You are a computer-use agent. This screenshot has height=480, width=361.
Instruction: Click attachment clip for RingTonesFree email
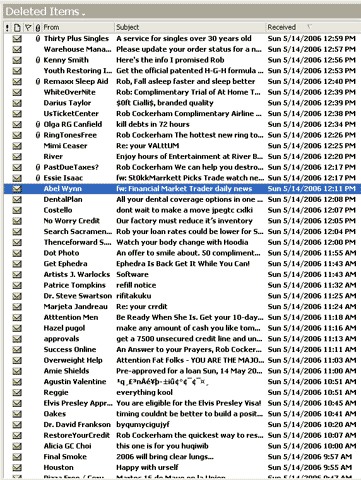38,135
